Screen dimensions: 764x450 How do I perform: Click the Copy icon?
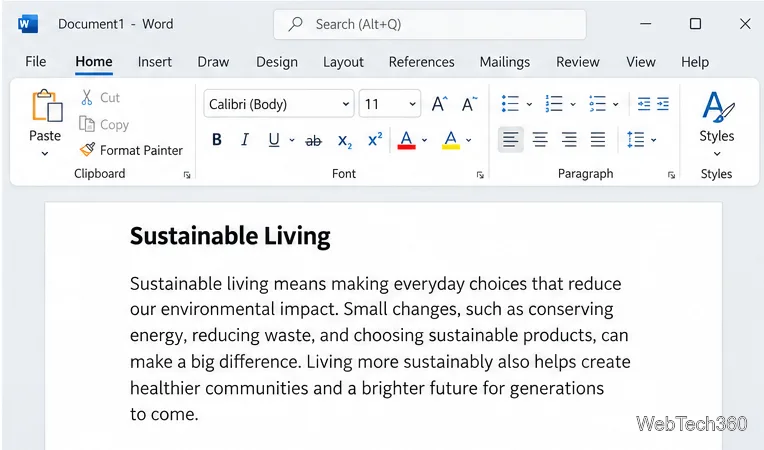pos(87,124)
